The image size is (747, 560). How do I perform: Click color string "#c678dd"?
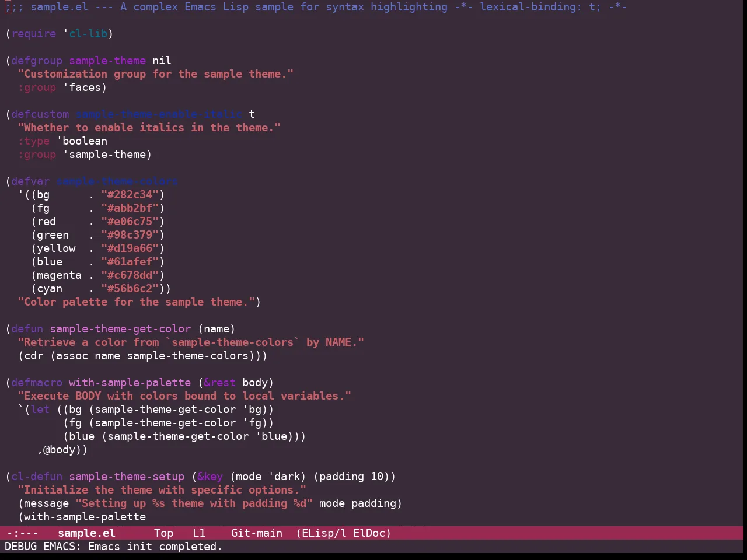point(130,275)
